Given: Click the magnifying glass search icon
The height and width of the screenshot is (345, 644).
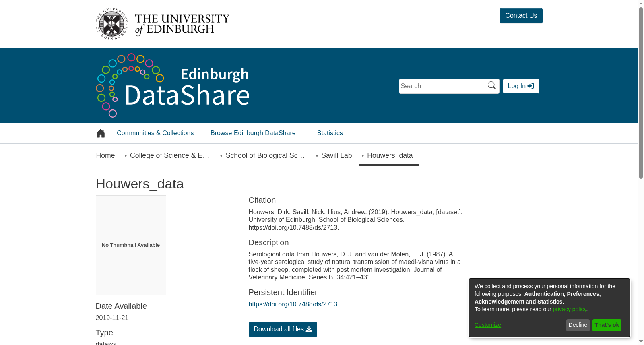Looking at the screenshot, I should coord(492,85).
